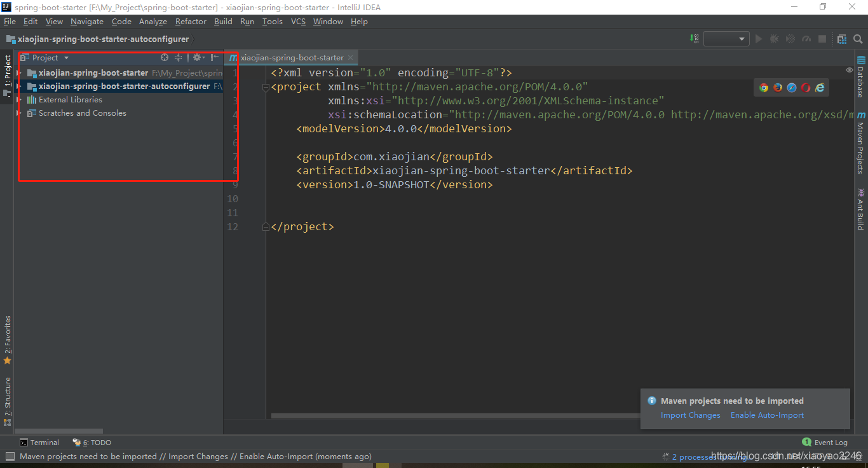Image resolution: width=868 pixels, height=468 pixels.
Task: Click the Project panel horizontal scrollbar
Action: click(58, 431)
